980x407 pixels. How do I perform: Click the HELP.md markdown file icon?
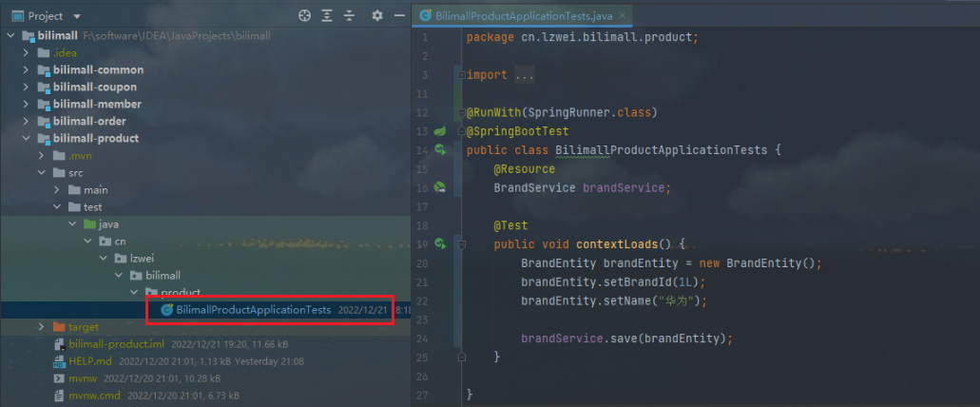(x=59, y=361)
